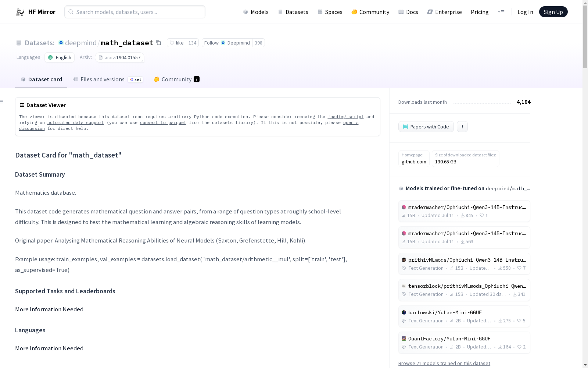Like the math_dataset dataset
Screen dimensions: 588x368
(x=177, y=43)
